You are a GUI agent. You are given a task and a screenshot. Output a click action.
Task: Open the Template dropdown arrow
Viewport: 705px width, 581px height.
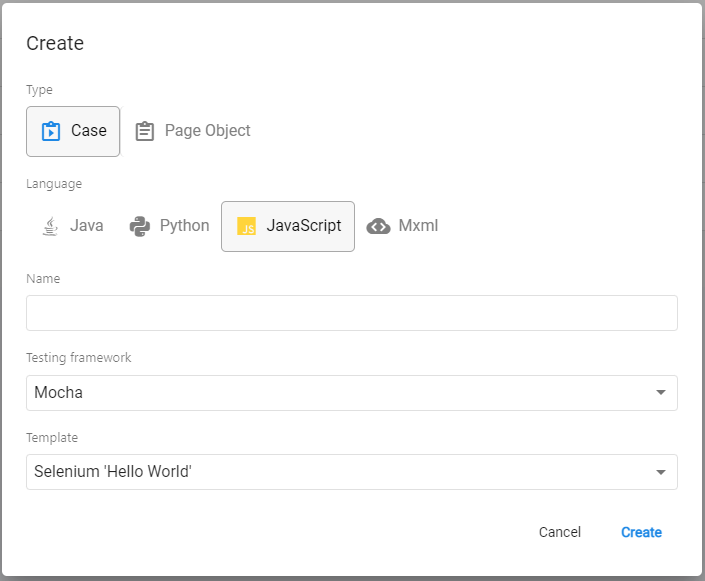[x=660, y=472]
